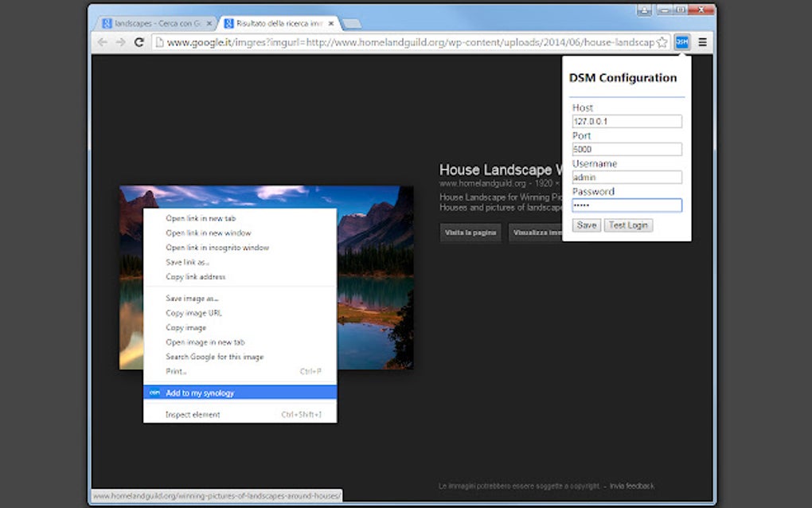Bookmark the page with the star icon
Image resolution: width=812 pixels, height=508 pixels.
662,41
